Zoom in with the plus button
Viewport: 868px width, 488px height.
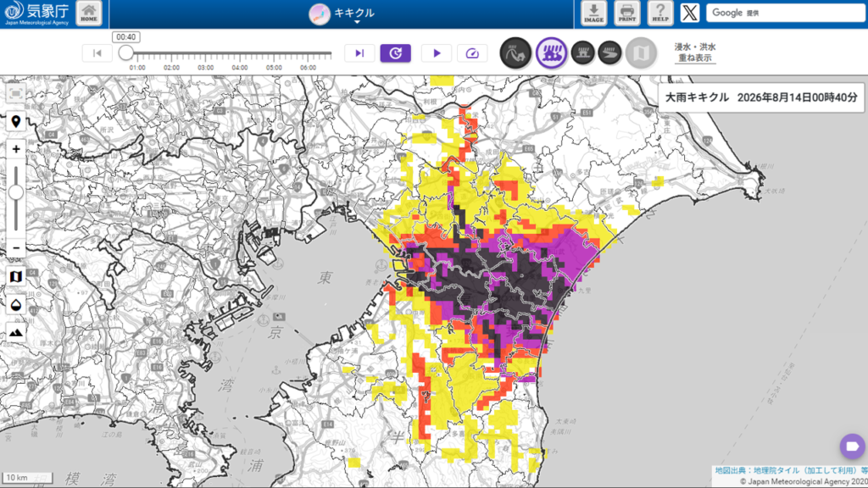16,149
